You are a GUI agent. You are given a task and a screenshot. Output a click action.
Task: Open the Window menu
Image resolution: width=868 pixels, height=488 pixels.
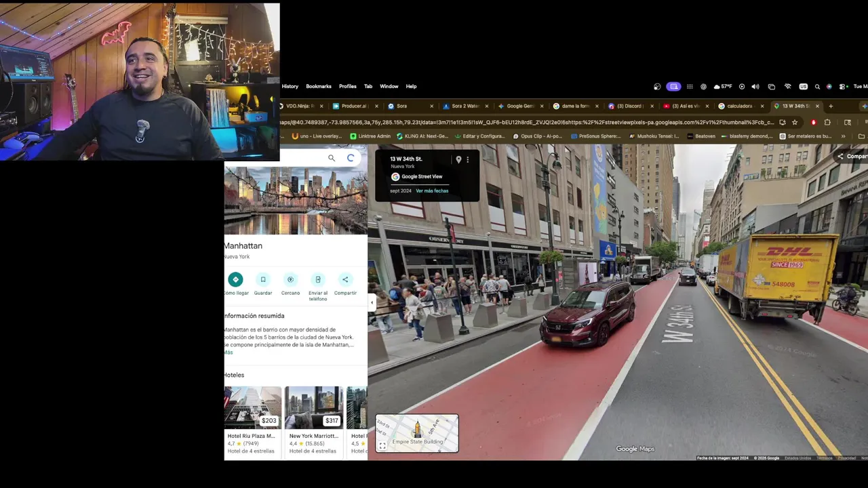point(389,87)
